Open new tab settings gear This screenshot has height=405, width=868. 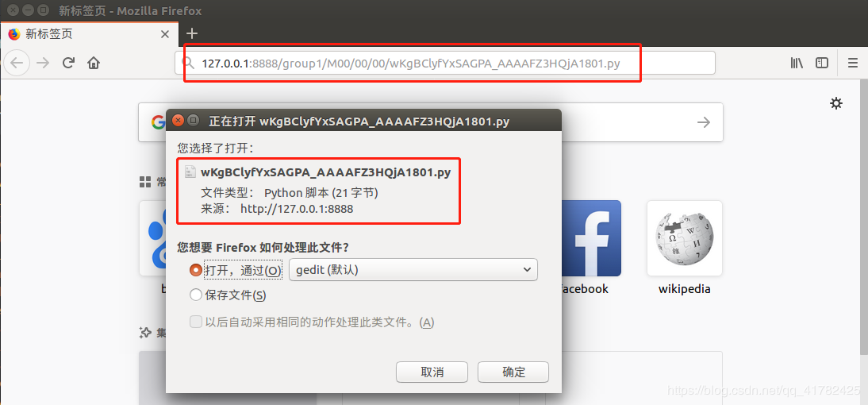click(x=836, y=103)
